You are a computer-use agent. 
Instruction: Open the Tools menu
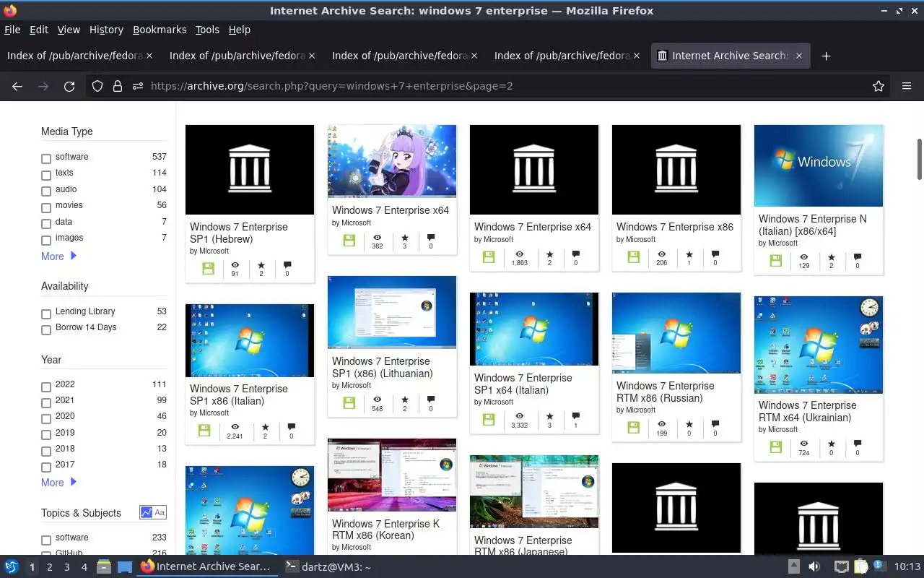pos(207,30)
